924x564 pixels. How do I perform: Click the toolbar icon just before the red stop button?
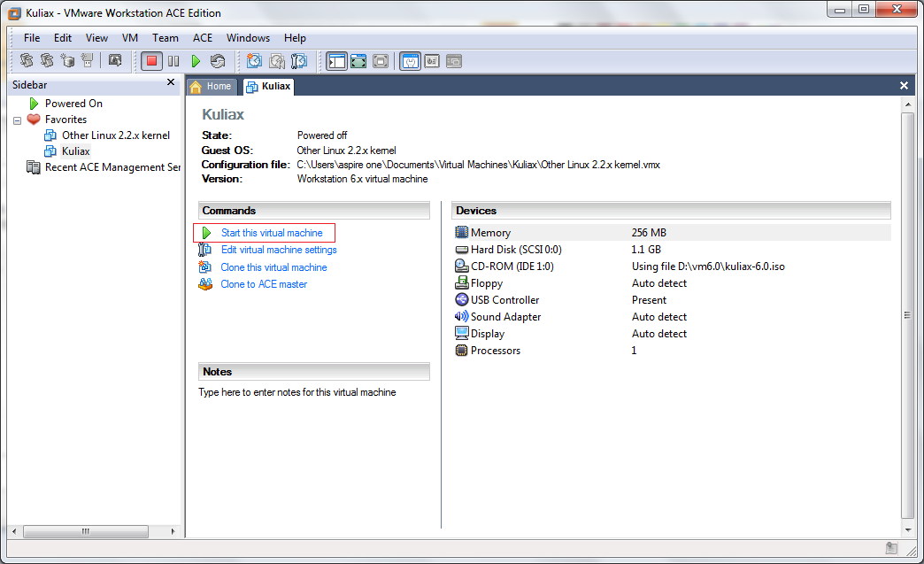(115, 60)
